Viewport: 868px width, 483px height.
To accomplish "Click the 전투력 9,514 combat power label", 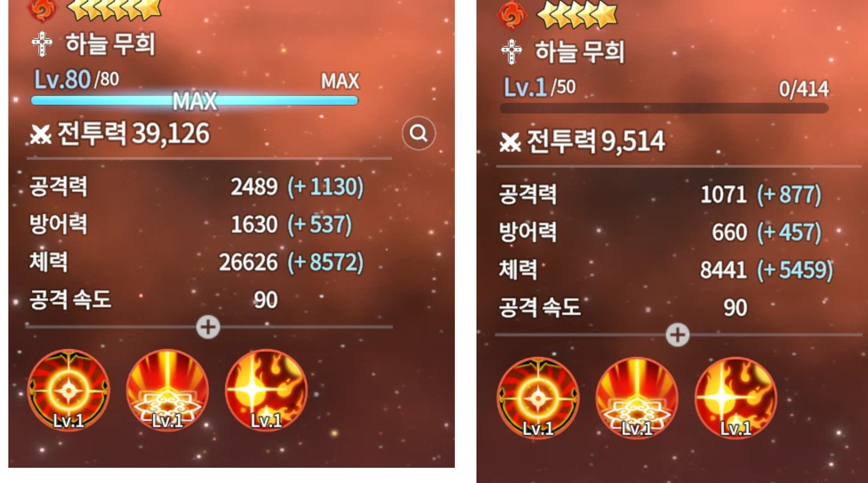I will click(582, 141).
